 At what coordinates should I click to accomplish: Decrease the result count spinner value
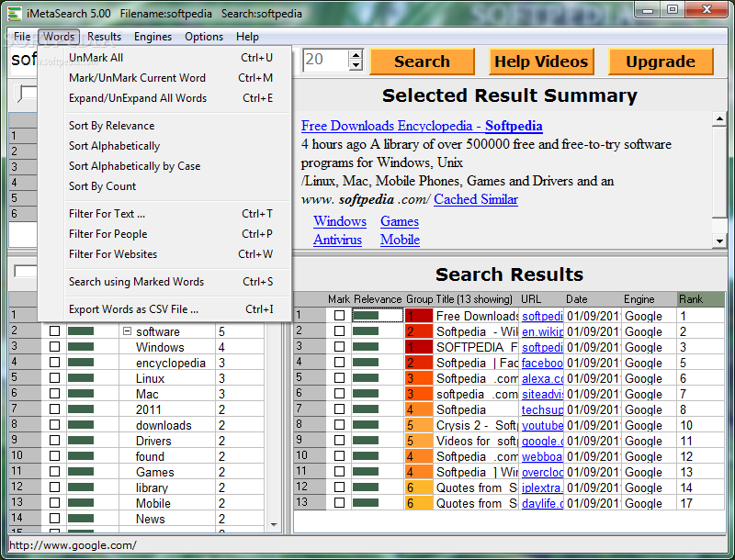pyautogui.click(x=356, y=65)
